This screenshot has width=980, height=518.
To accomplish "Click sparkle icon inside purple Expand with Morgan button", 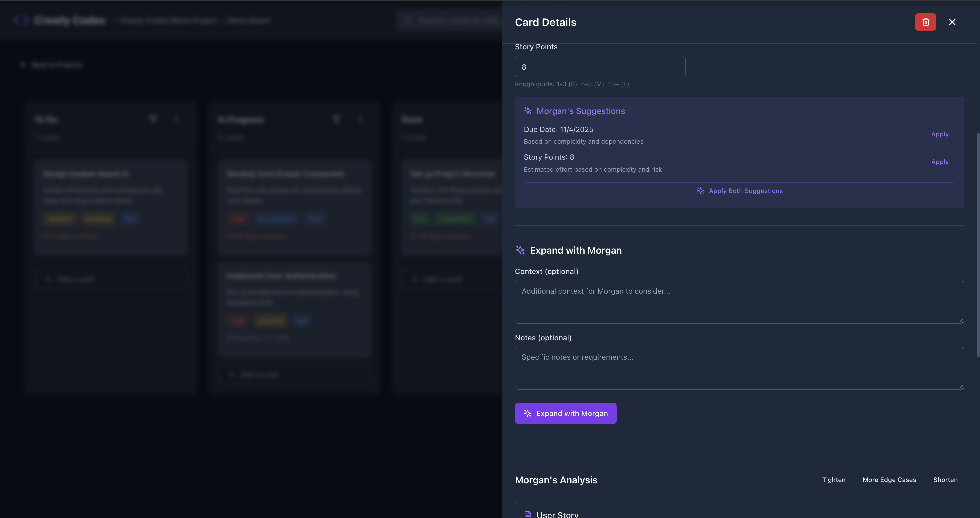I will pyautogui.click(x=528, y=413).
